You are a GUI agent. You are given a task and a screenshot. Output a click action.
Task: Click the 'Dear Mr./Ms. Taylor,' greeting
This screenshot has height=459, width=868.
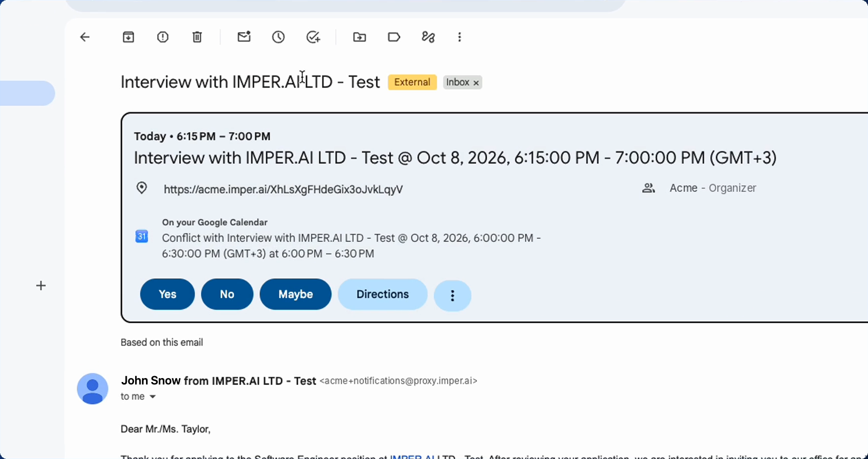(166, 429)
